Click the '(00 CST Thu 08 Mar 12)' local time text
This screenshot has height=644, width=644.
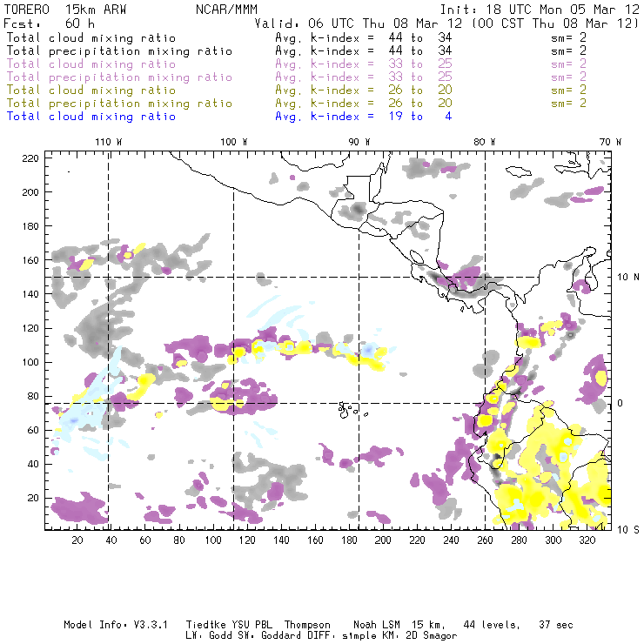point(554,23)
